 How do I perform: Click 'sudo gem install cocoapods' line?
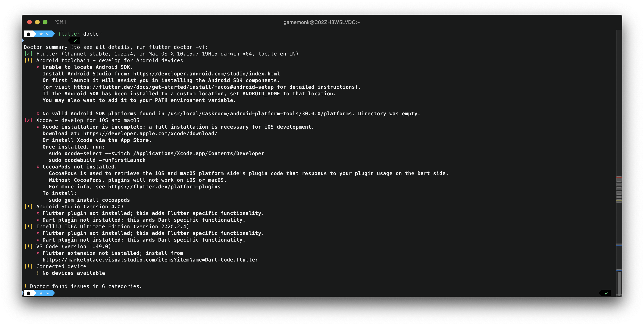tap(89, 200)
